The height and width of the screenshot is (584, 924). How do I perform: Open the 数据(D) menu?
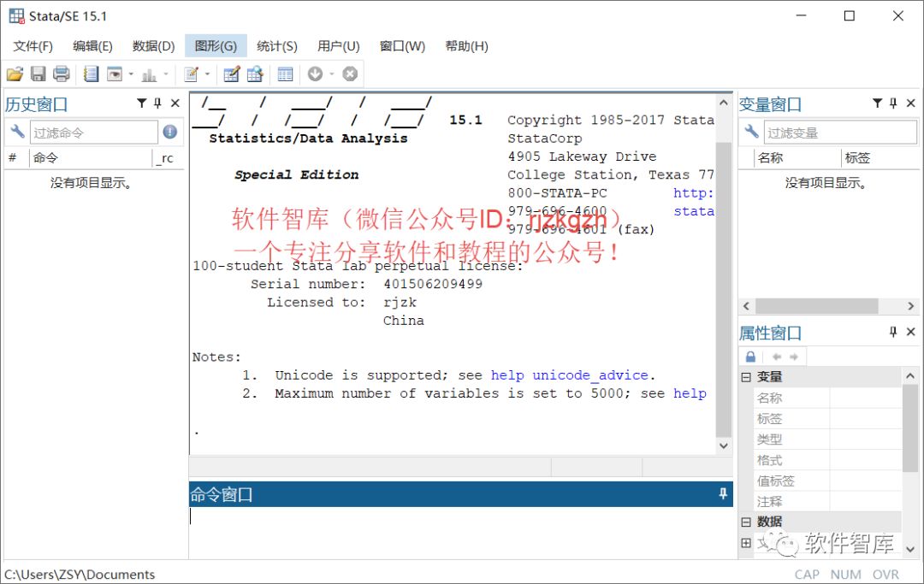point(153,46)
